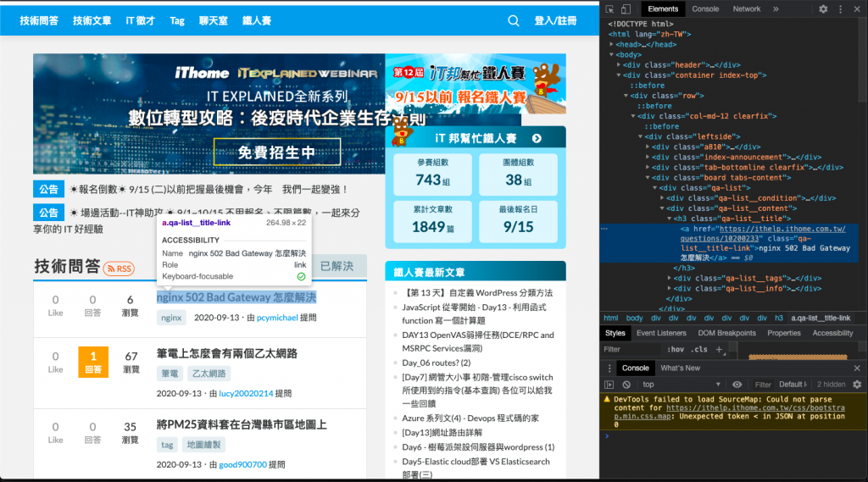
Task: Click the arrow icon on iT 邦幫忙鐵人賽 banner
Action: 537,138
